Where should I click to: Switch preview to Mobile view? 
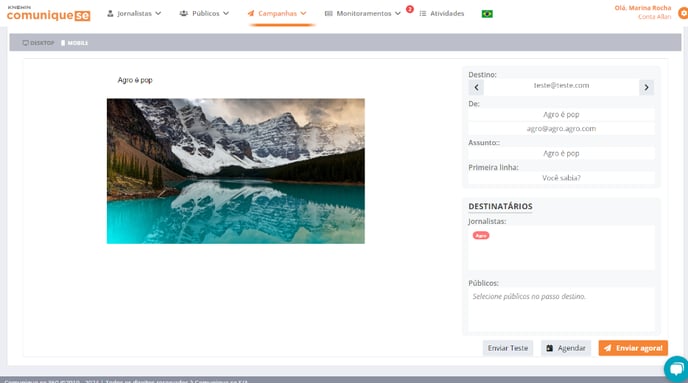(75, 43)
